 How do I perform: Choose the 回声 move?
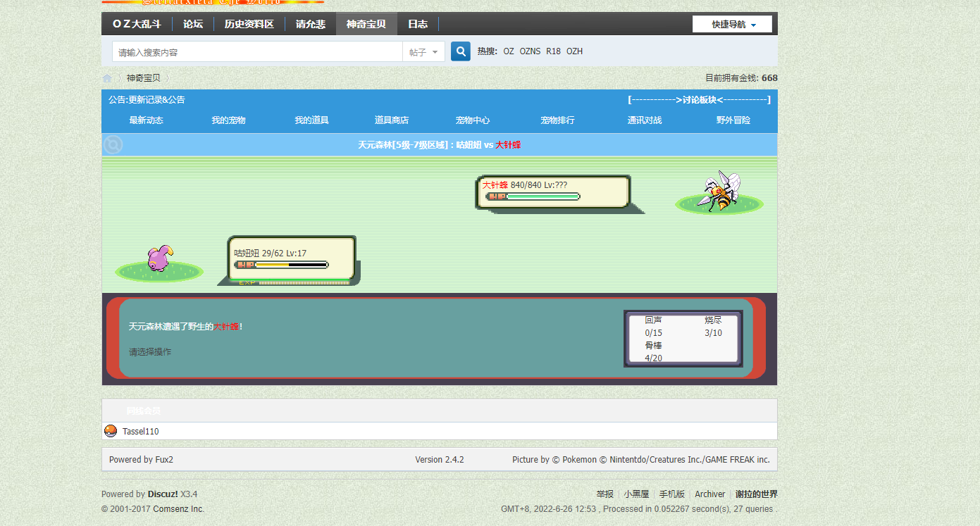point(653,320)
